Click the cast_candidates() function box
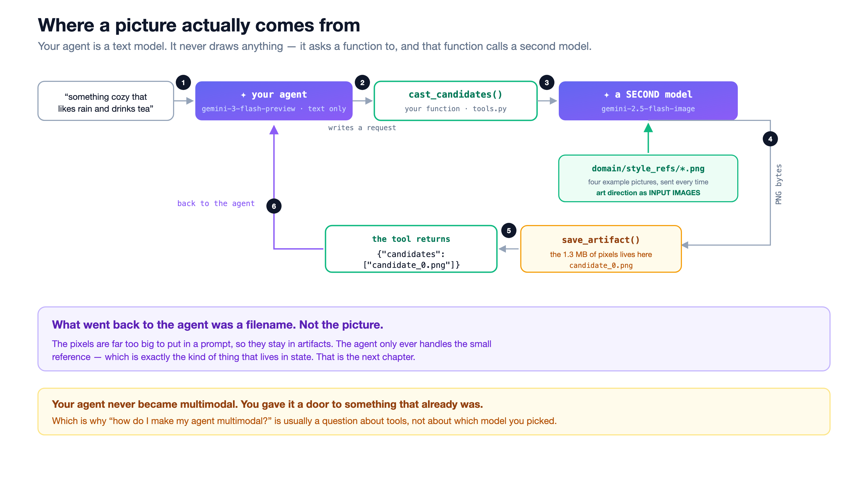 (x=456, y=101)
